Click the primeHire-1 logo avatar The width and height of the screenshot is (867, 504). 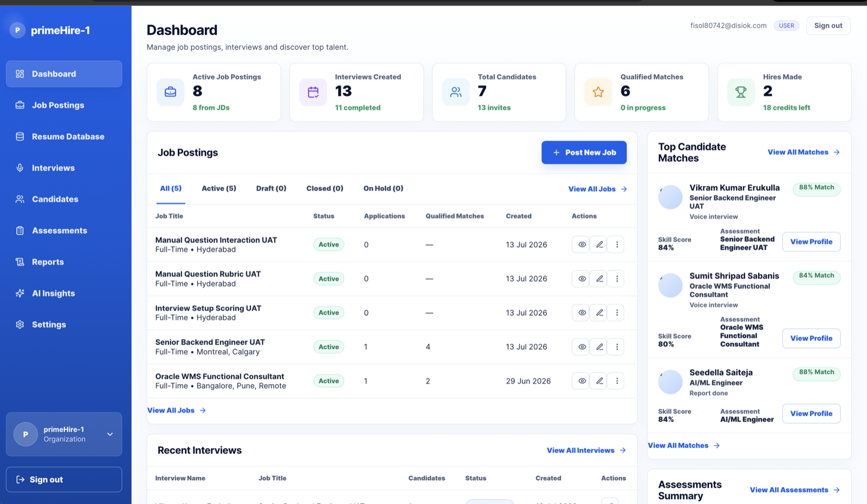click(x=17, y=30)
